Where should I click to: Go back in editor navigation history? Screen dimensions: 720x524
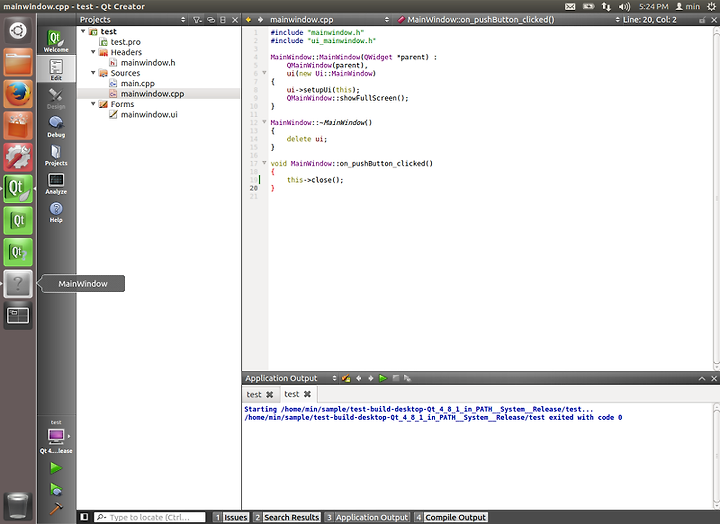pos(248,20)
